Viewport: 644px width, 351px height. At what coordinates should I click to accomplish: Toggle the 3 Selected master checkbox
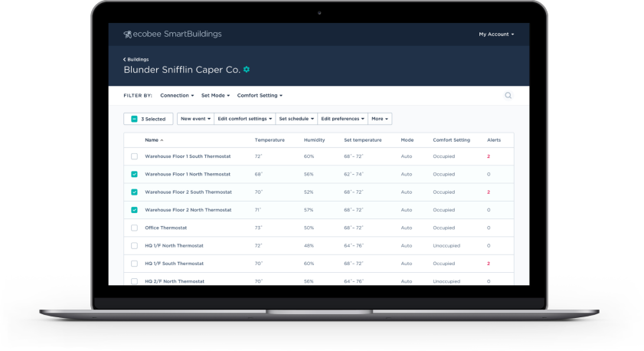coord(134,119)
